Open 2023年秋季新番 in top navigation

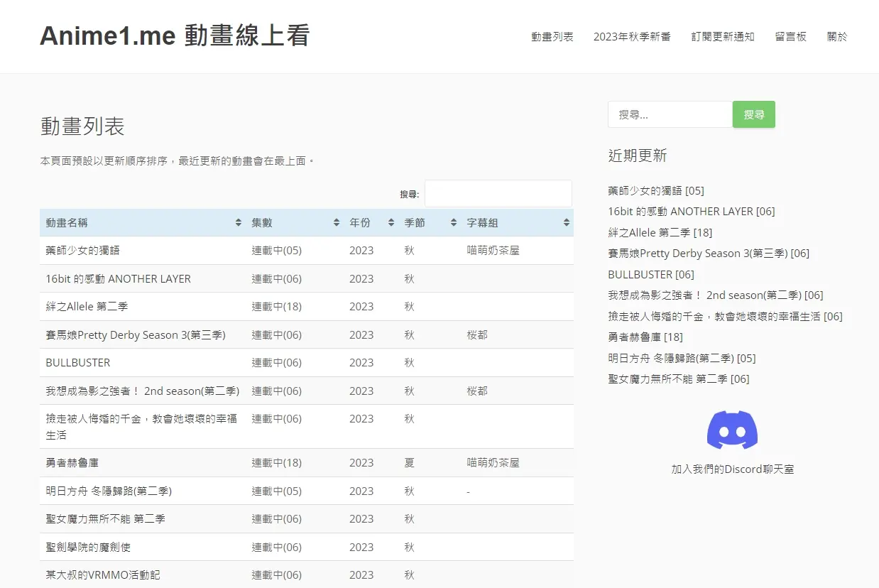632,37
